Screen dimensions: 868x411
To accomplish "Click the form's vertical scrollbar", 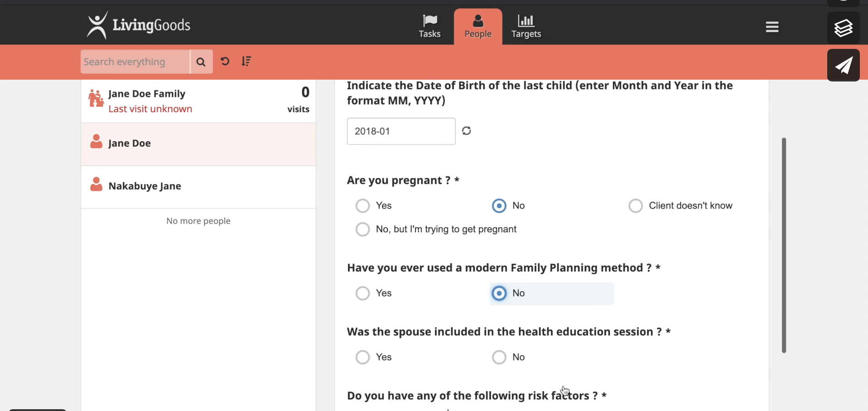I will click(784, 245).
